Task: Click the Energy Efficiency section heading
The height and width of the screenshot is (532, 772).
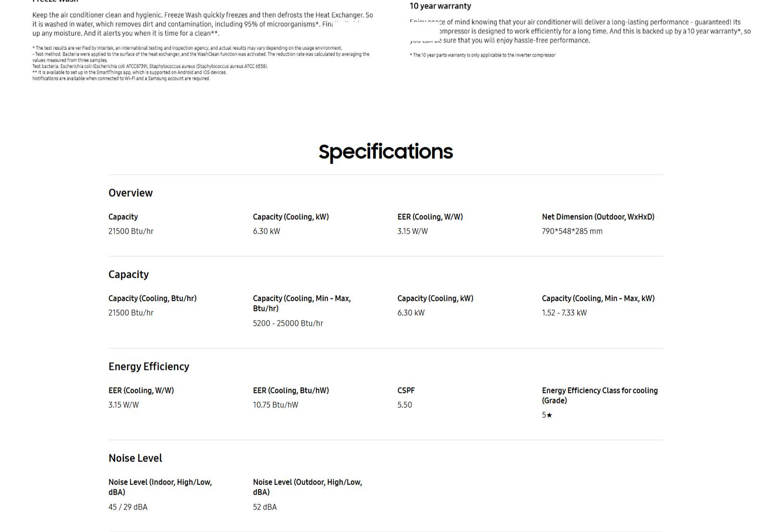Action: [149, 366]
